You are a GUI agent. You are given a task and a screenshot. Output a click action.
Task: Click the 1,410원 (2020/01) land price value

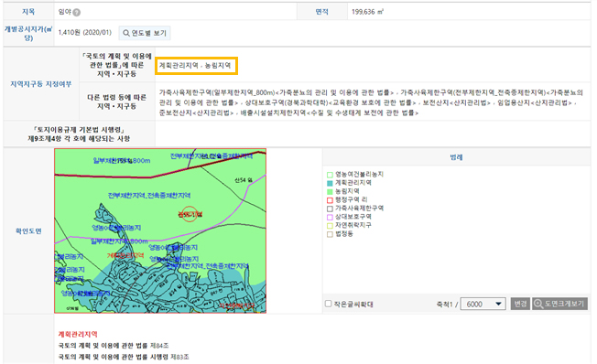click(x=85, y=33)
